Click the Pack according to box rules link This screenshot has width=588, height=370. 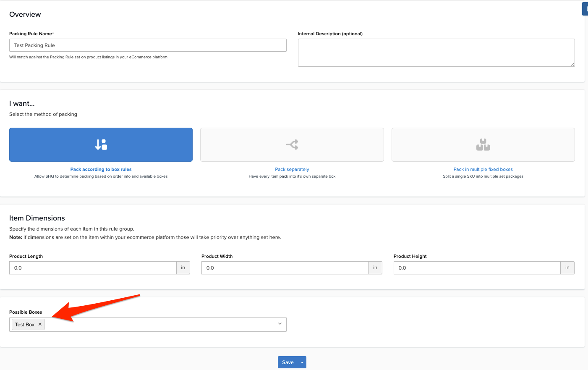click(x=101, y=169)
